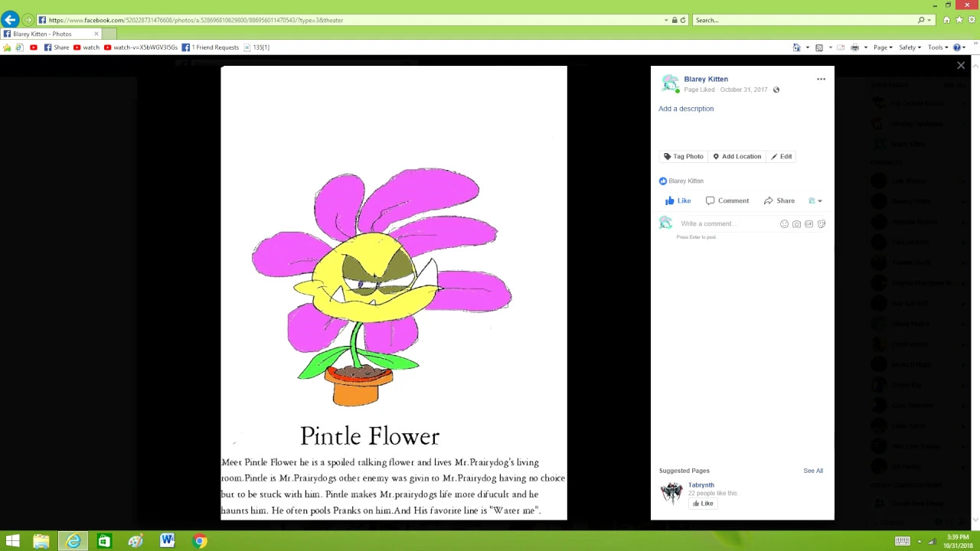
Task: Click the Add Location button
Action: 737,156
